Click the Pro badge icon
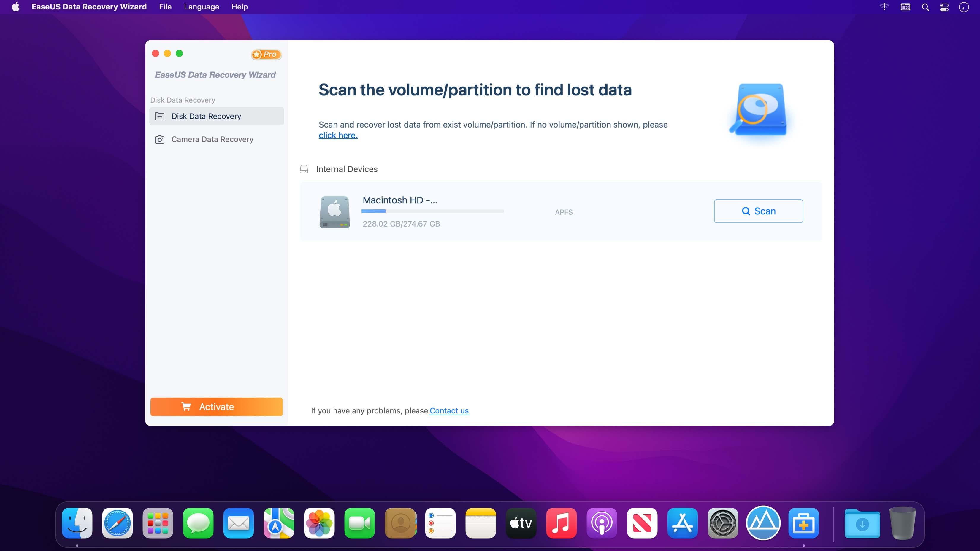The height and width of the screenshot is (551, 980). coord(266,54)
